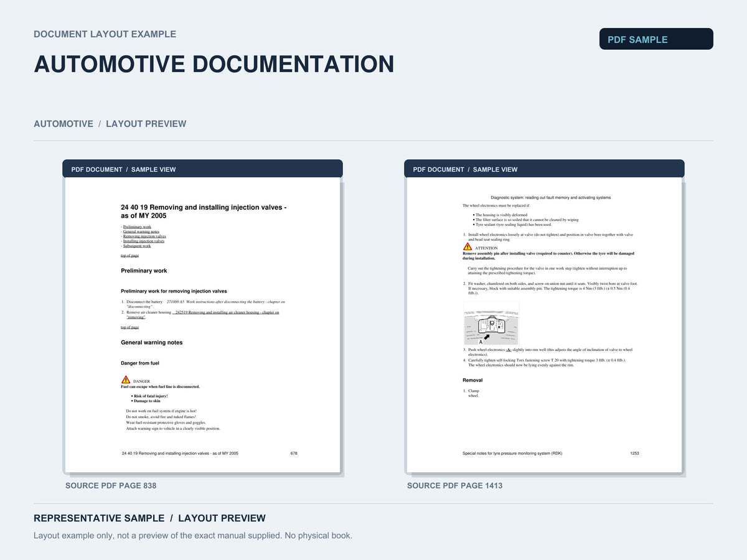This screenshot has height=560, width=747.
Task: Click 'The wheel electronics must be replaced if:'
Action: [496, 205]
